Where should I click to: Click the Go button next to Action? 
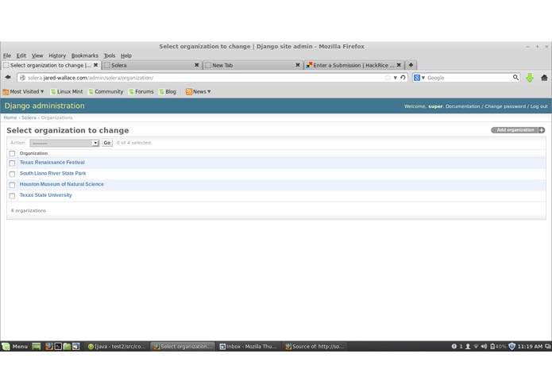click(x=107, y=143)
